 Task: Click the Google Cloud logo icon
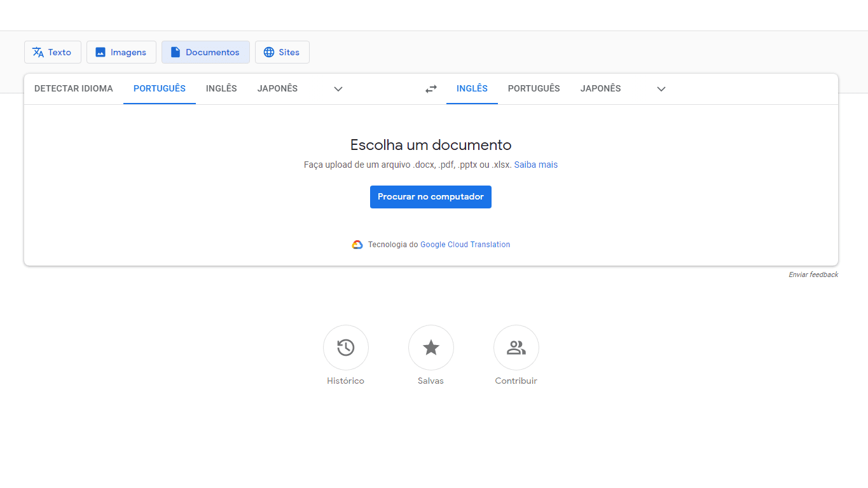point(357,245)
